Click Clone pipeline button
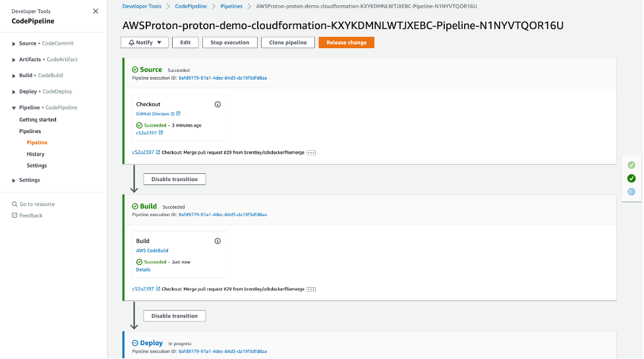Viewport: 644px width, 359px height. click(287, 42)
